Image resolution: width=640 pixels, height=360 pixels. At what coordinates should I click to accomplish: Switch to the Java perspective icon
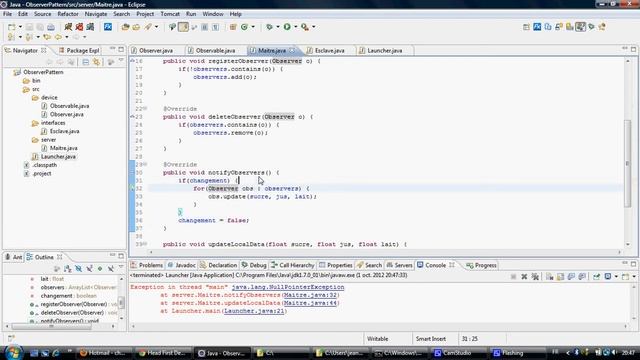(x=580, y=27)
